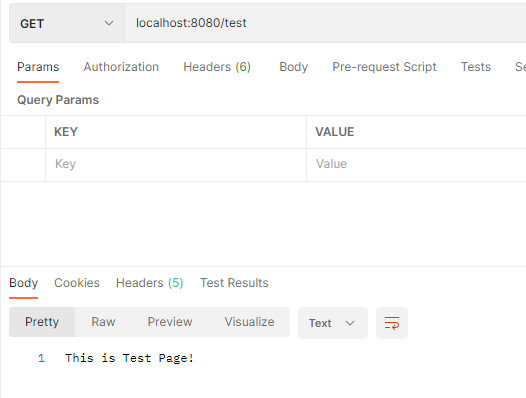Open the Pre-request Script tab
Viewport: 526px width, 398px height.
tap(384, 67)
